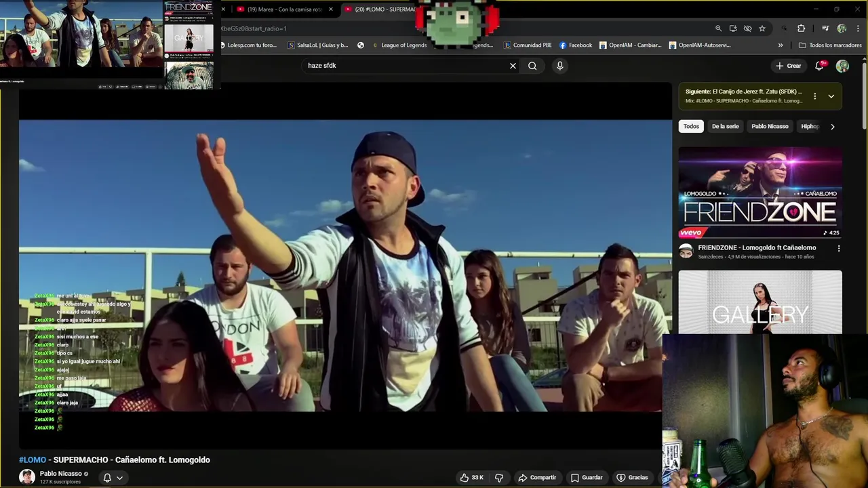868x488 pixels.
Task: Open options menu for FRIENDZONE video
Action: click(x=839, y=249)
